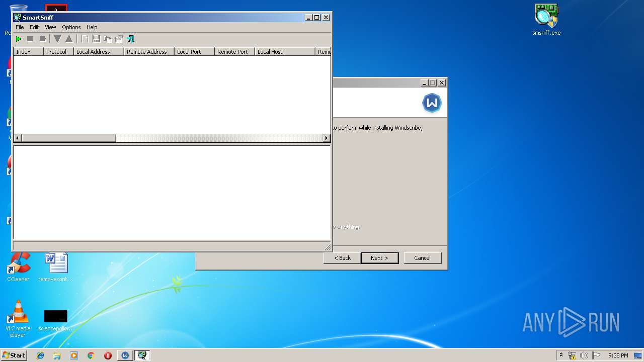The width and height of the screenshot is (644, 362).
Task: Click the floppy disk save icon
Action: coord(96,39)
